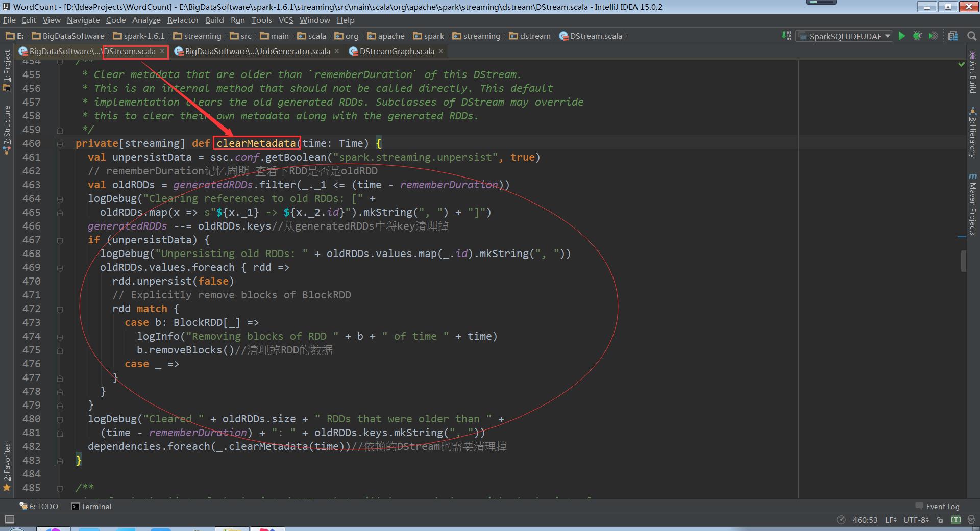Run with coverage icon
The image size is (980, 531).
(x=933, y=36)
